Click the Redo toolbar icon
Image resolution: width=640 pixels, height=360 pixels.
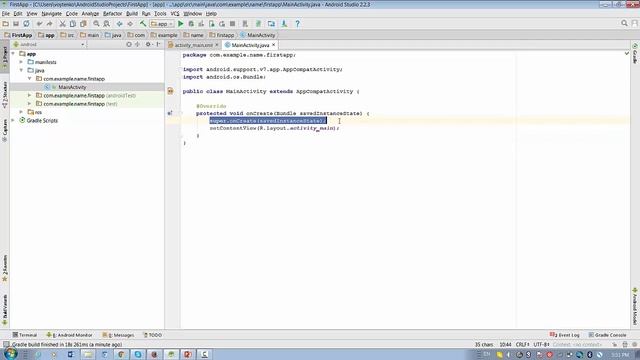pos(50,24)
